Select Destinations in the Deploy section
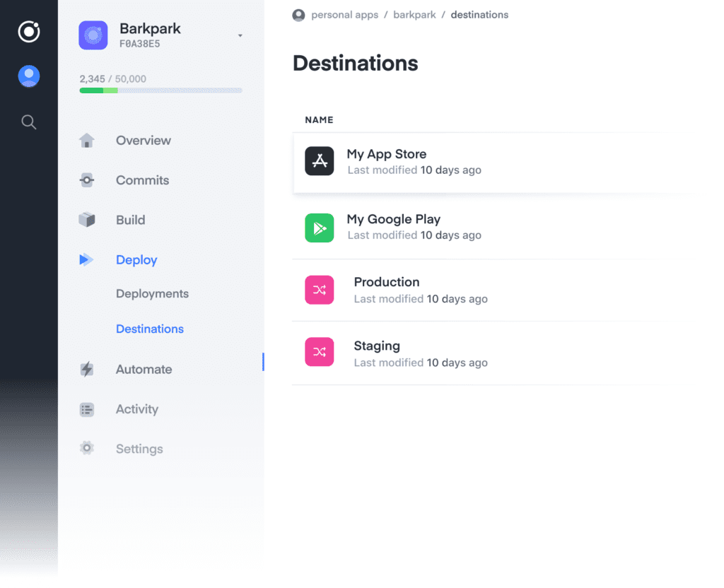 point(149,329)
